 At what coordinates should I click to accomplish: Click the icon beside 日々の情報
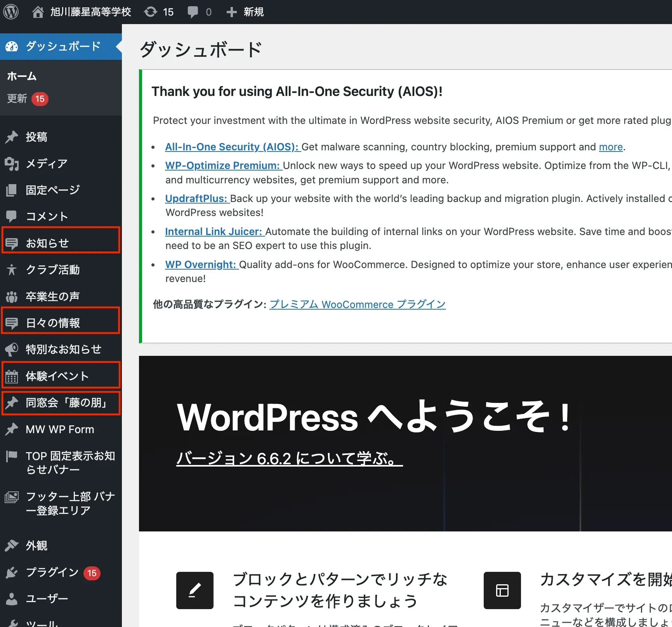coord(12,323)
